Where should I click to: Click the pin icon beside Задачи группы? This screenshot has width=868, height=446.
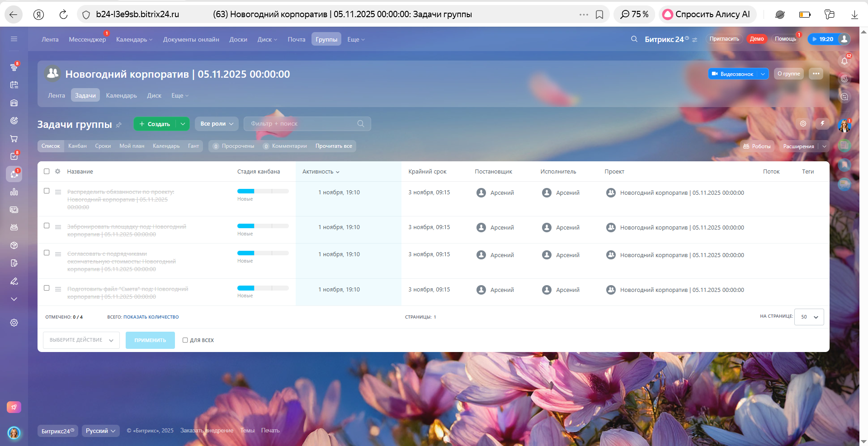[119, 125]
